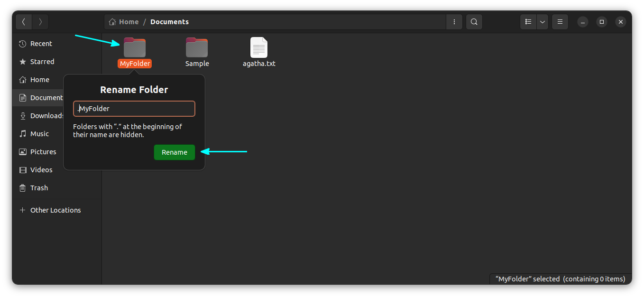Viewport: 644px width, 298px height.
Task: Open the Trash from the sidebar
Action: (x=40, y=187)
